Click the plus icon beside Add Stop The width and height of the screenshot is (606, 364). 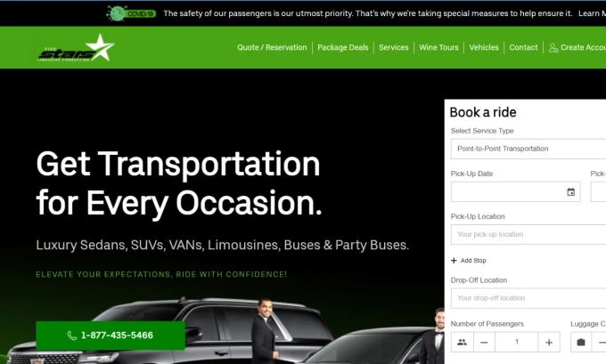point(454,261)
